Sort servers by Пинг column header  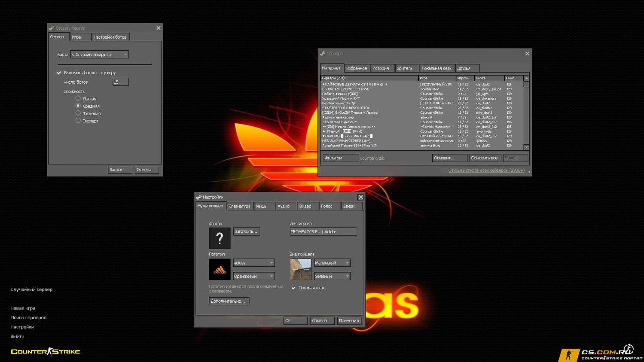514,78
